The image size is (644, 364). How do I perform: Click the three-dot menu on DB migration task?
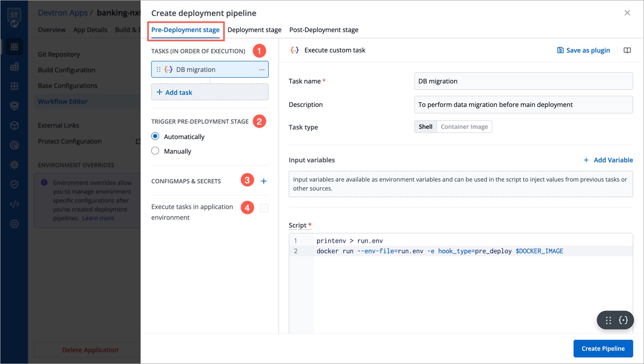[x=262, y=70]
